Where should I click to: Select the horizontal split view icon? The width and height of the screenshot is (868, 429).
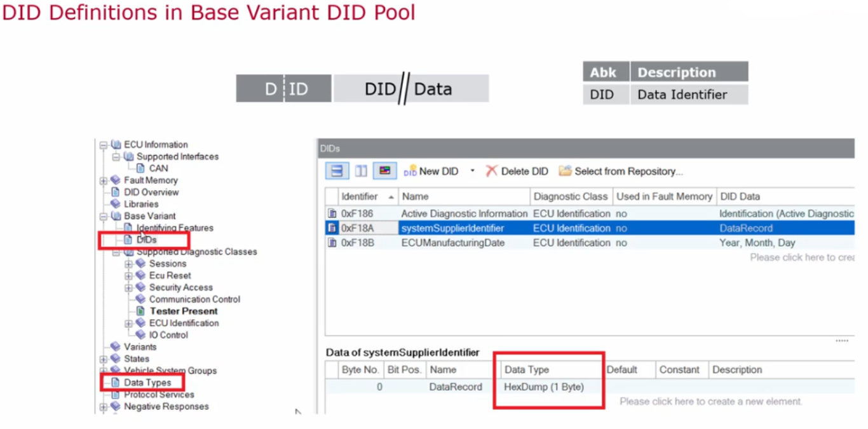(x=337, y=170)
